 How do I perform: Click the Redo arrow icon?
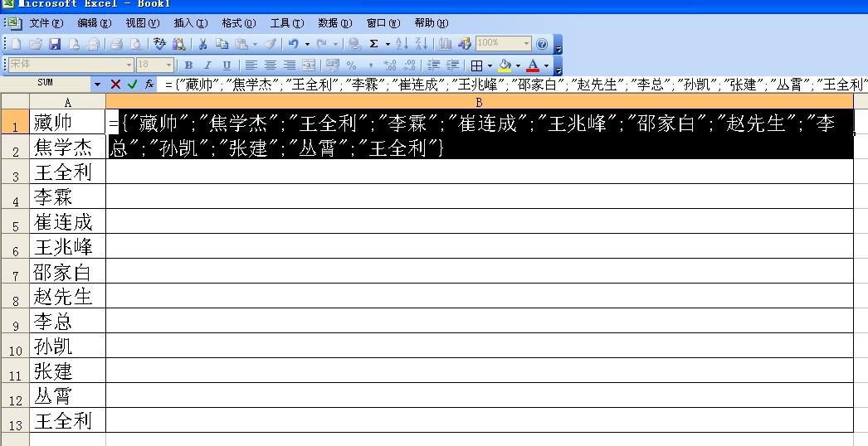(322, 44)
